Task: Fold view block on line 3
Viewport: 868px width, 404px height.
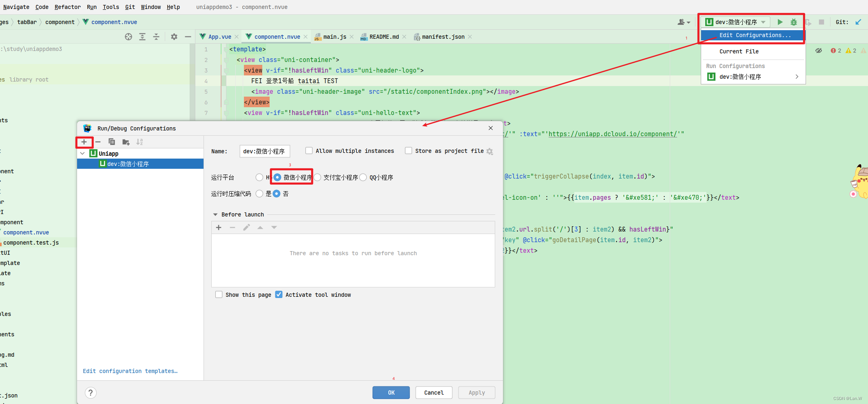Action: coord(226,71)
